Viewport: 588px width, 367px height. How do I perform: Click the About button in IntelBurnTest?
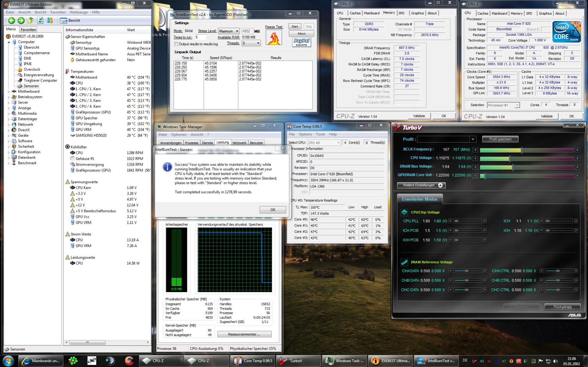tap(302, 34)
